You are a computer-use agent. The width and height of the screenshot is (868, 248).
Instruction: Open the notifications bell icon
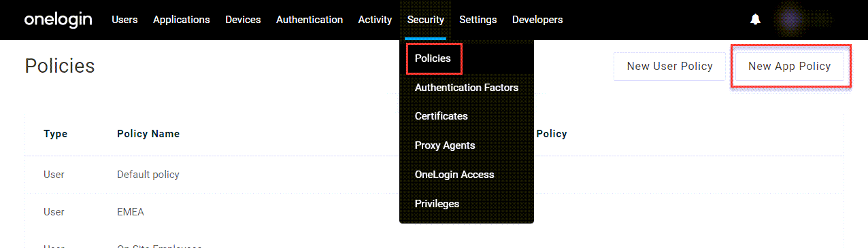755,20
